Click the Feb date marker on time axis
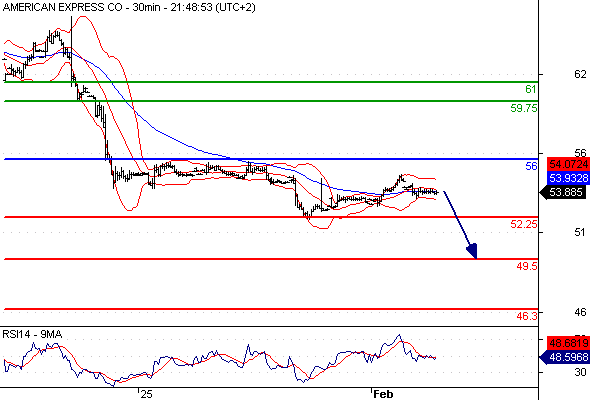The width and height of the screenshot is (590, 400). pos(383,394)
